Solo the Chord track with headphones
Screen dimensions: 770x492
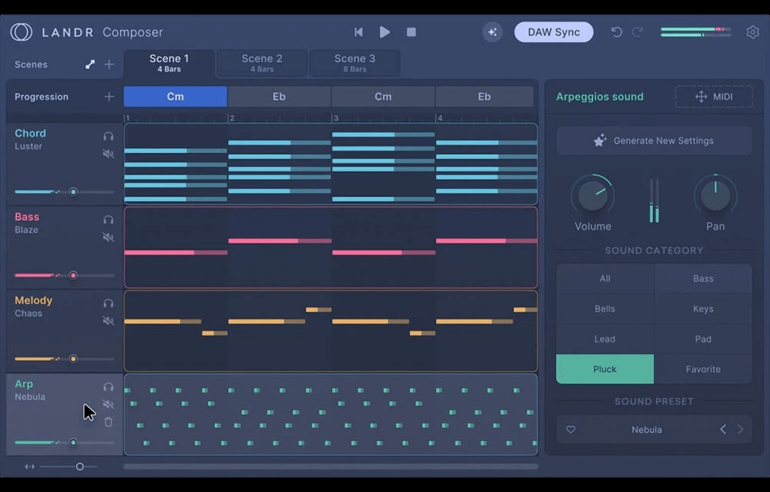(x=108, y=136)
